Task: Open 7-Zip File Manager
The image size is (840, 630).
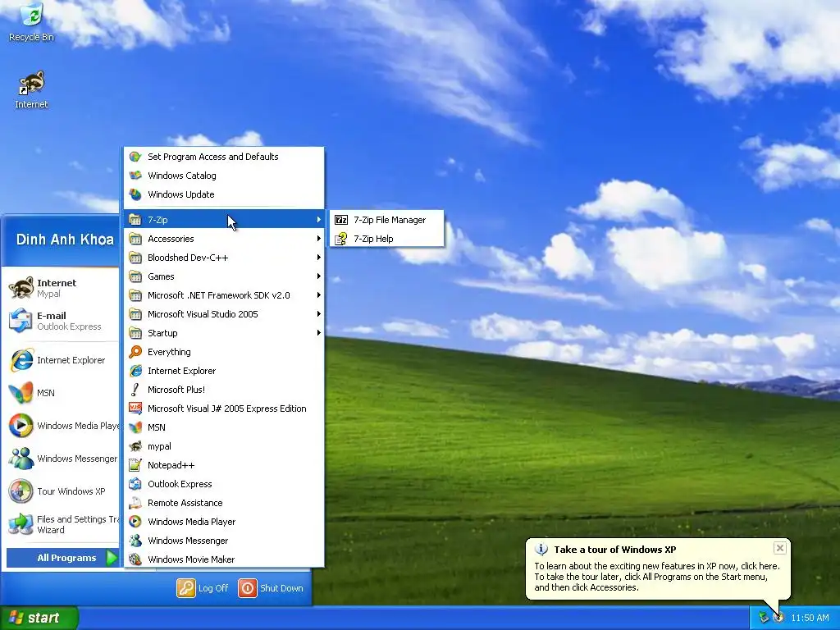Action: (387, 220)
